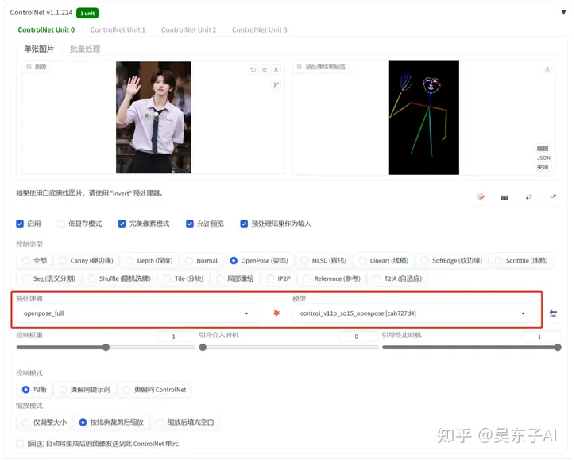Screen dimensions: 574x460
Task: Toggle the 启用 enable checkbox
Action: (x=20, y=224)
